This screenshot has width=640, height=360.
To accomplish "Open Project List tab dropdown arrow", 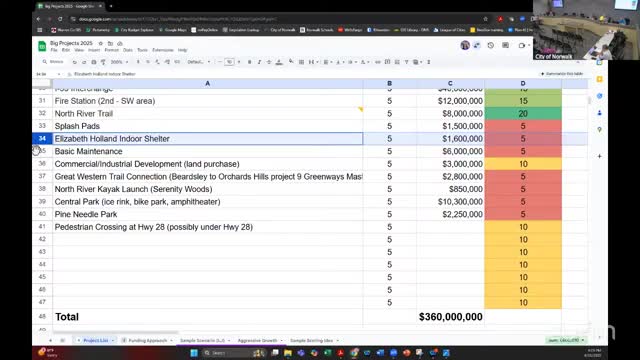I will 113,340.
